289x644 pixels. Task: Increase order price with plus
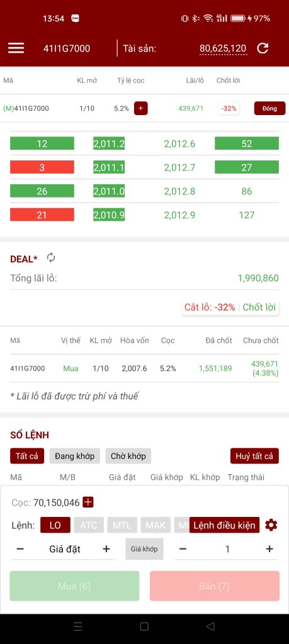click(x=106, y=548)
